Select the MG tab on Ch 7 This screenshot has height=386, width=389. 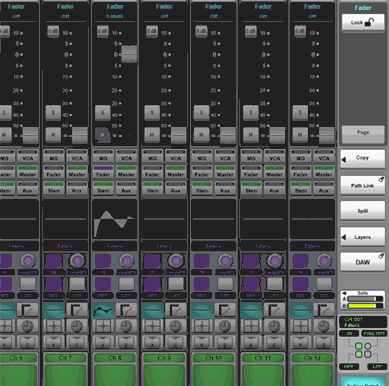point(54,156)
